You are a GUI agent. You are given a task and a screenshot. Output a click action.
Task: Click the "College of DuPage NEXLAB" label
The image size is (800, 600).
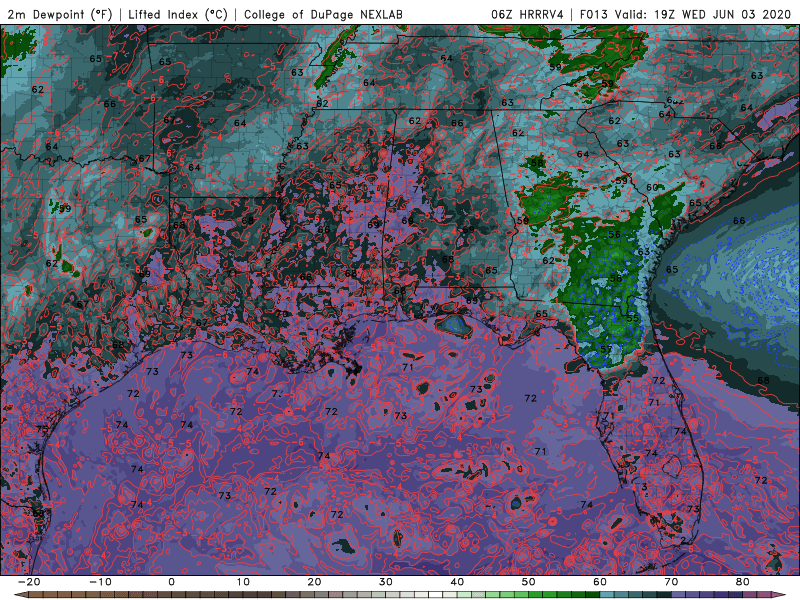[323, 14]
